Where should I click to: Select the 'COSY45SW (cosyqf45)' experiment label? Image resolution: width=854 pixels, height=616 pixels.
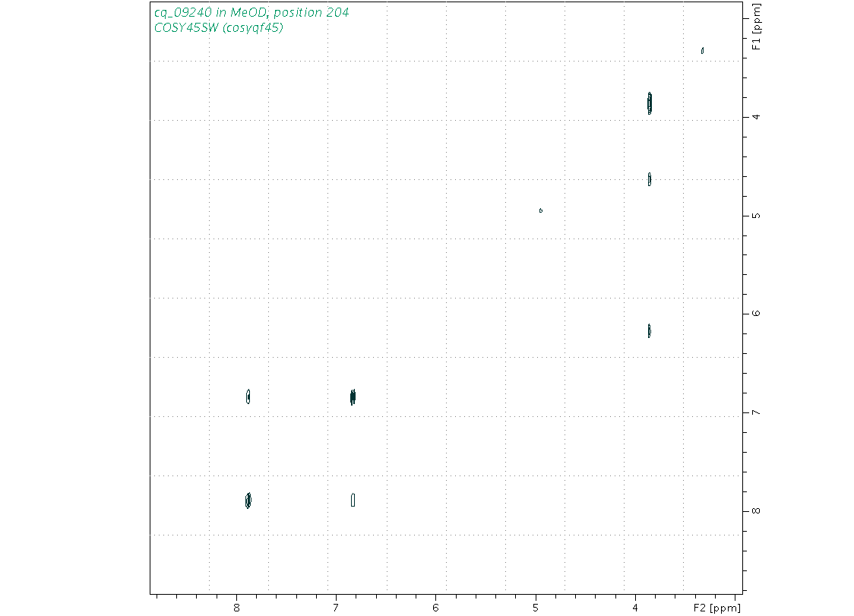click(x=218, y=28)
